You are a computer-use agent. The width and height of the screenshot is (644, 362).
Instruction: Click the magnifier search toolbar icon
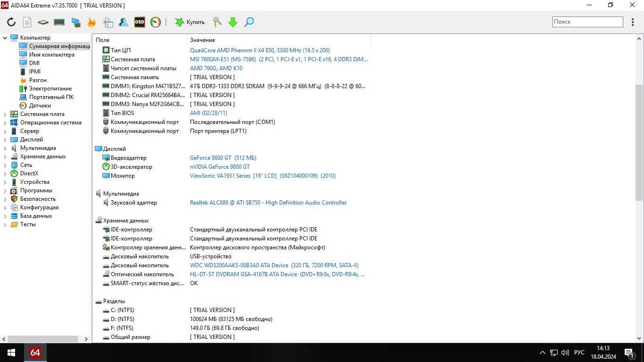pyautogui.click(x=249, y=22)
